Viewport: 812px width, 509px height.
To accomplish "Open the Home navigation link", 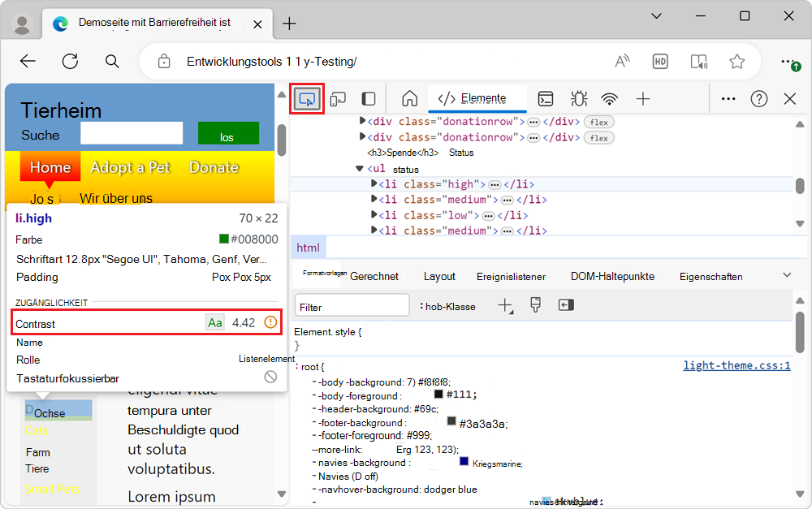I will (50, 167).
